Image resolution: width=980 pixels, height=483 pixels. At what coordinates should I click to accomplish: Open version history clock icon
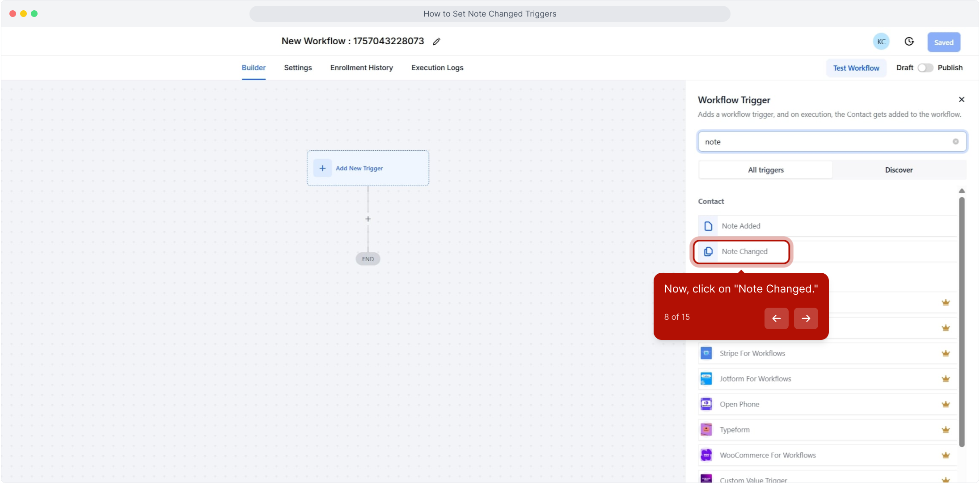click(909, 42)
